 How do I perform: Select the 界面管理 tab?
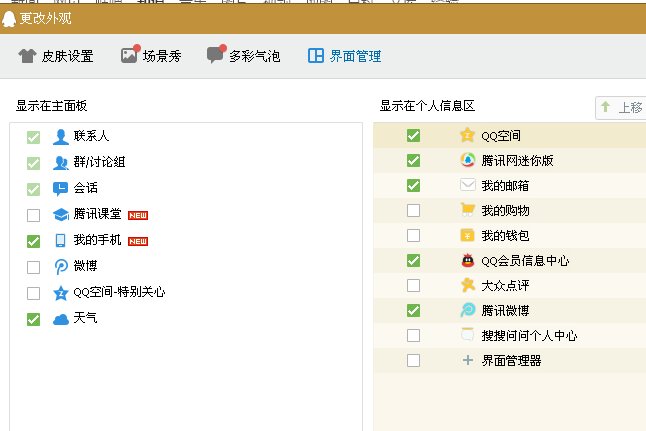(344, 56)
